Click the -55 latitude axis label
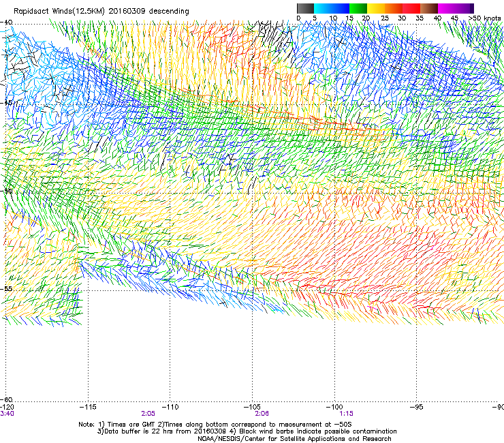This screenshot has height=443, width=504. pyautogui.click(x=6, y=289)
